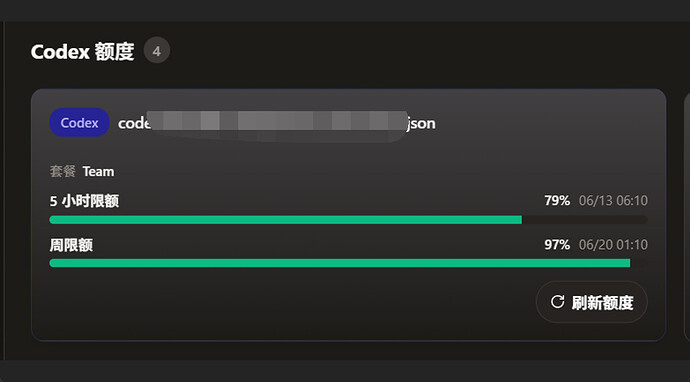
Task: Click the circular refresh arrow icon
Action: pos(558,302)
